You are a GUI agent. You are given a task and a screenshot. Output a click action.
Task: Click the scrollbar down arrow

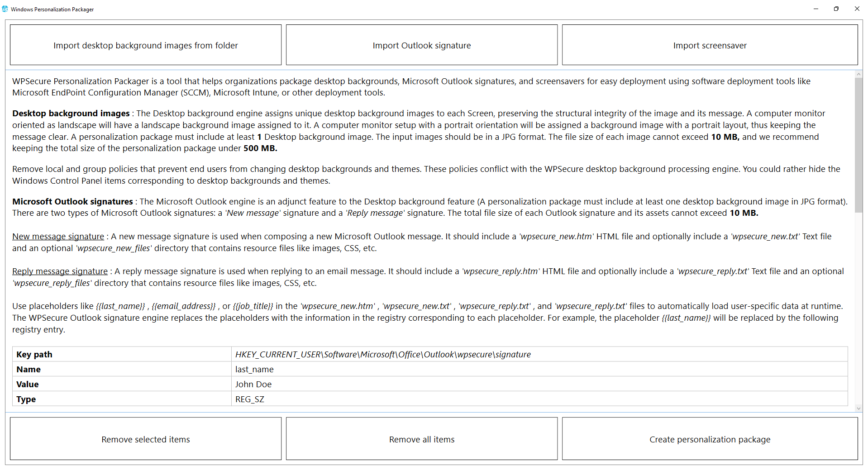point(858,408)
